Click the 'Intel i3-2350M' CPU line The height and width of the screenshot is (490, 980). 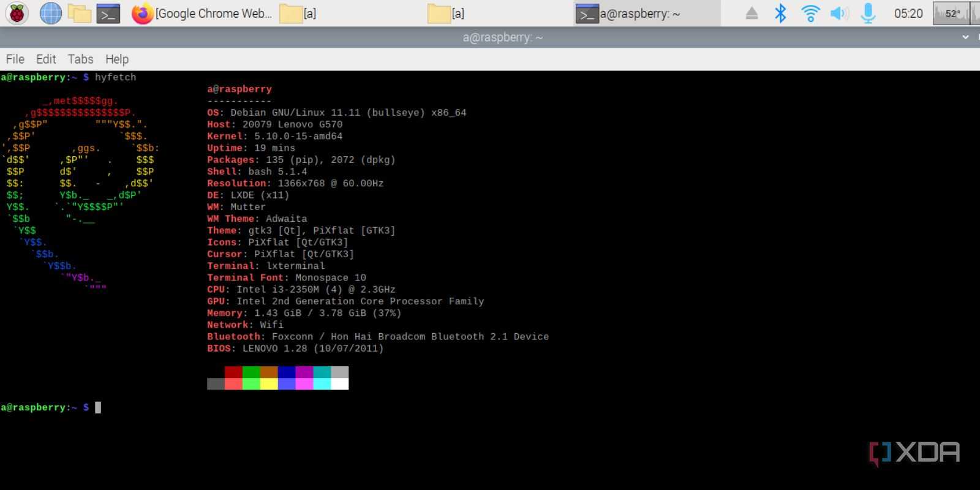pyautogui.click(x=301, y=289)
